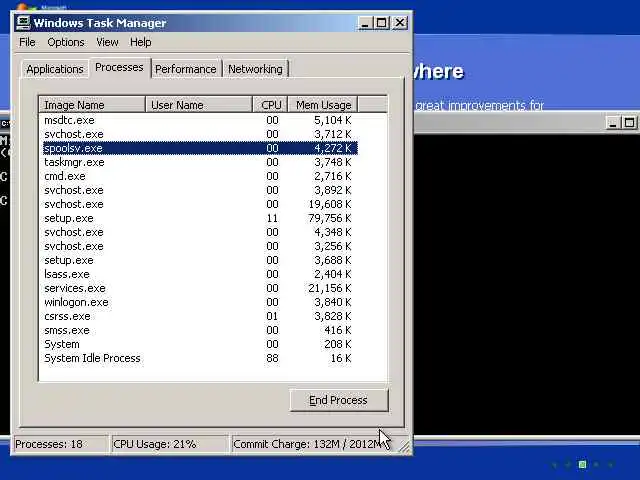Click the Commit Charge status panel
This screenshot has height=480, width=640.
[312, 444]
